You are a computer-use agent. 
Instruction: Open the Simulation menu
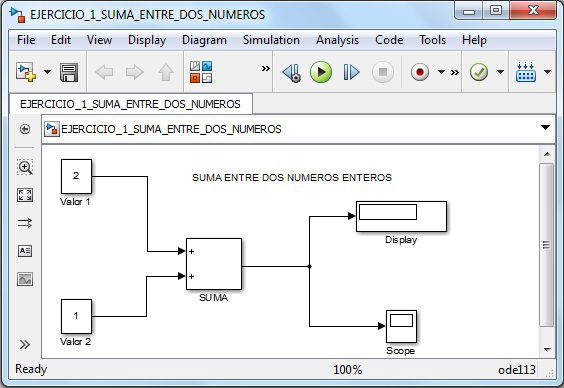[271, 40]
